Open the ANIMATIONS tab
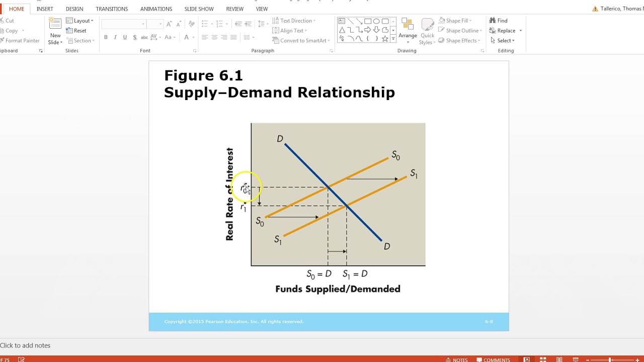644x362 pixels. click(156, 9)
